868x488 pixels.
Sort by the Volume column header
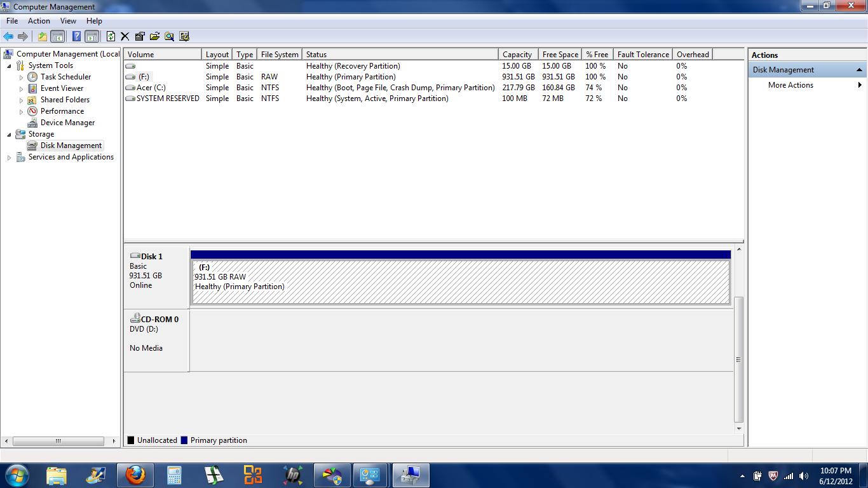coord(163,55)
